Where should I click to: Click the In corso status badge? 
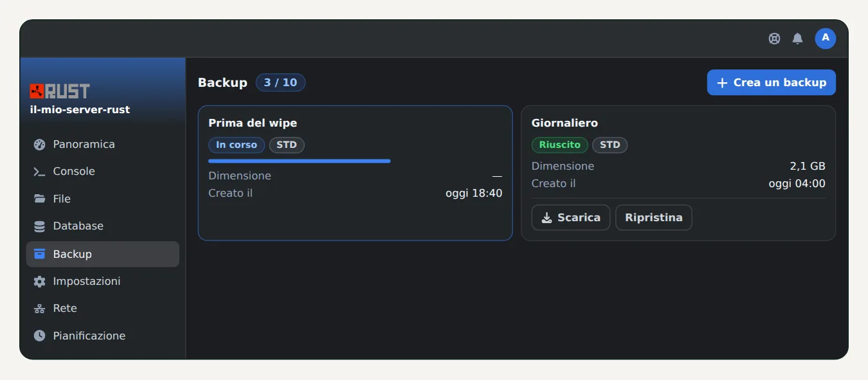[x=237, y=145]
